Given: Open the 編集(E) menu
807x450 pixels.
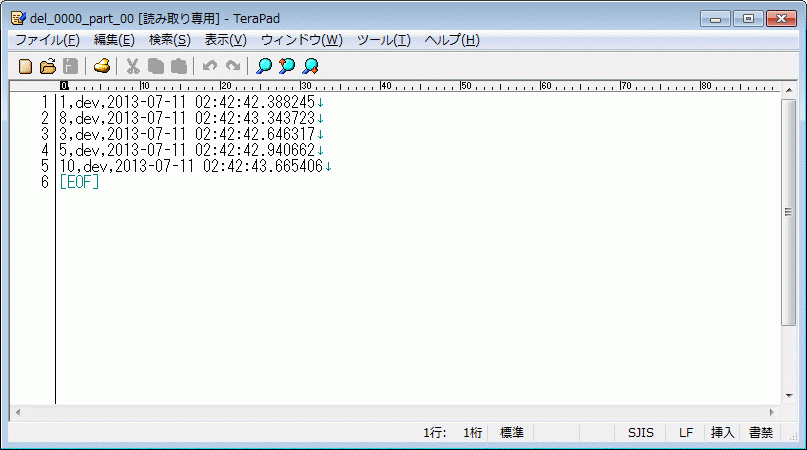Looking at the screenshot, I should pyautogui.click(x=114, y=40).
